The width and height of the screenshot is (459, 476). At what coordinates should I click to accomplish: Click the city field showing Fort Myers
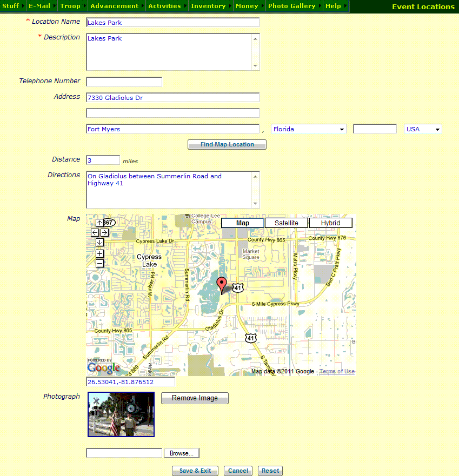pyautogui.click(x=173, y=129)
